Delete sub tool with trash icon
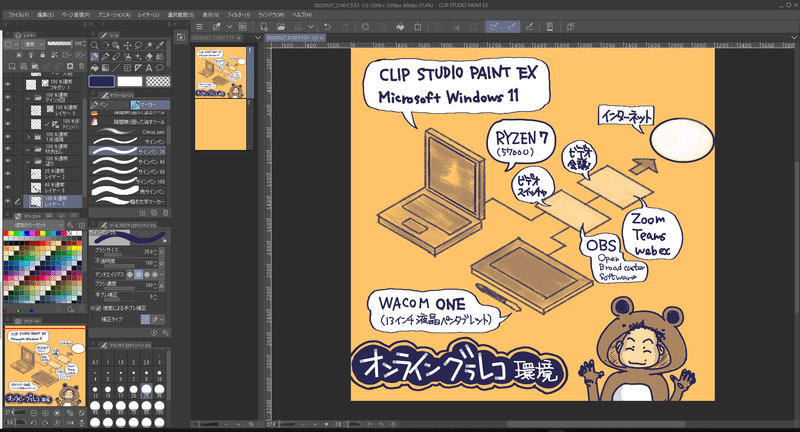This screenshot has height=432, width=800. point(166,213)
